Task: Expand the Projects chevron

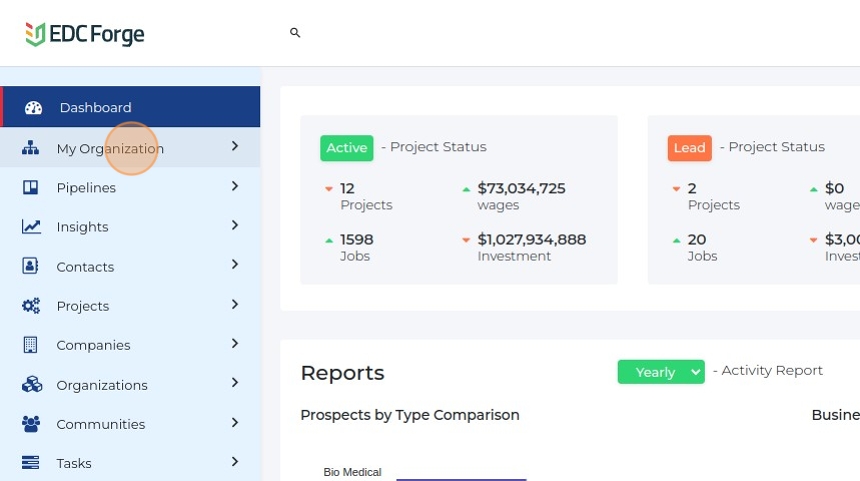Action: [x=235, y=304]
